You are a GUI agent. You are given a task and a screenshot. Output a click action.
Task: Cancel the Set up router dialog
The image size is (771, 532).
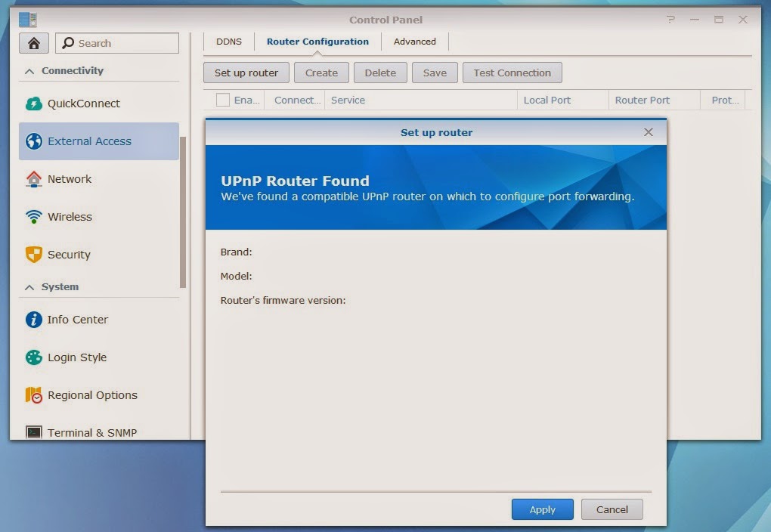612,509
